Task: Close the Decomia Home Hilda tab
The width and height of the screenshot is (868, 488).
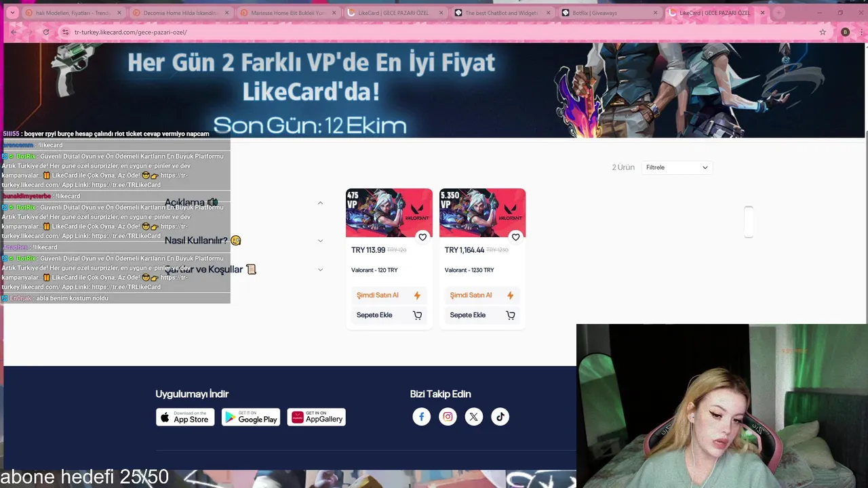Action: pos(226,12)
